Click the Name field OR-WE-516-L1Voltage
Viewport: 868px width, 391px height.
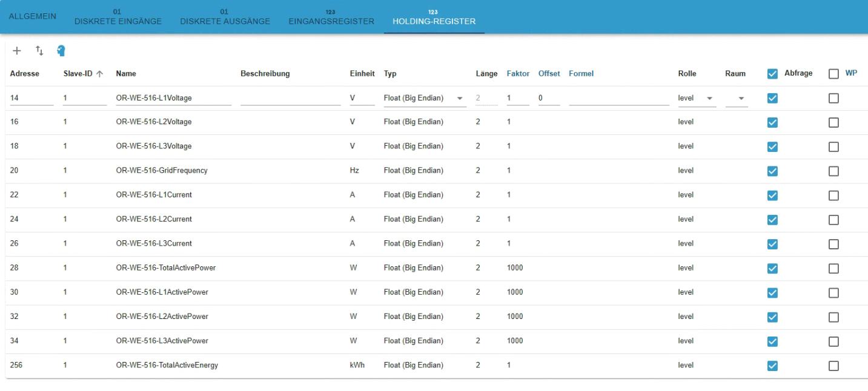[x=173, y=98]
